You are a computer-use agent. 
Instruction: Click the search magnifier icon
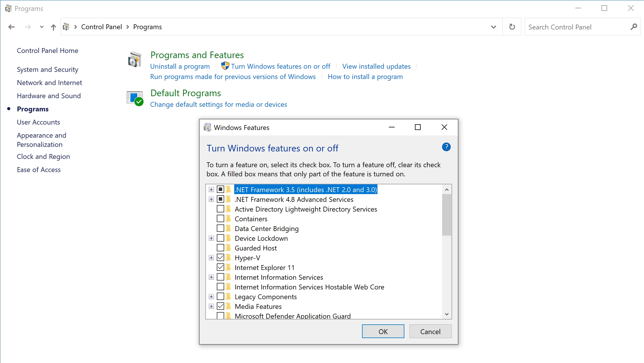(633, 27)
